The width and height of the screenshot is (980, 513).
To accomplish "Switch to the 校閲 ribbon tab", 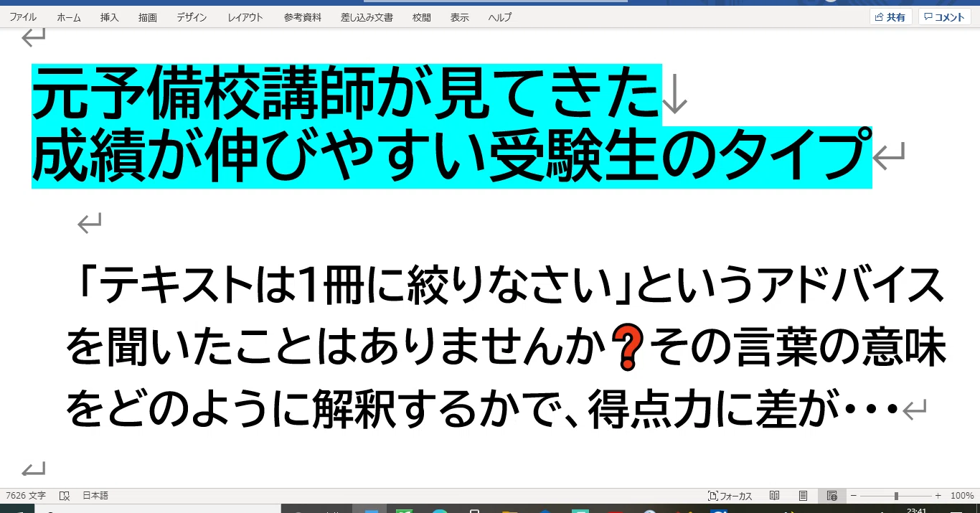I will click(422, 17).
